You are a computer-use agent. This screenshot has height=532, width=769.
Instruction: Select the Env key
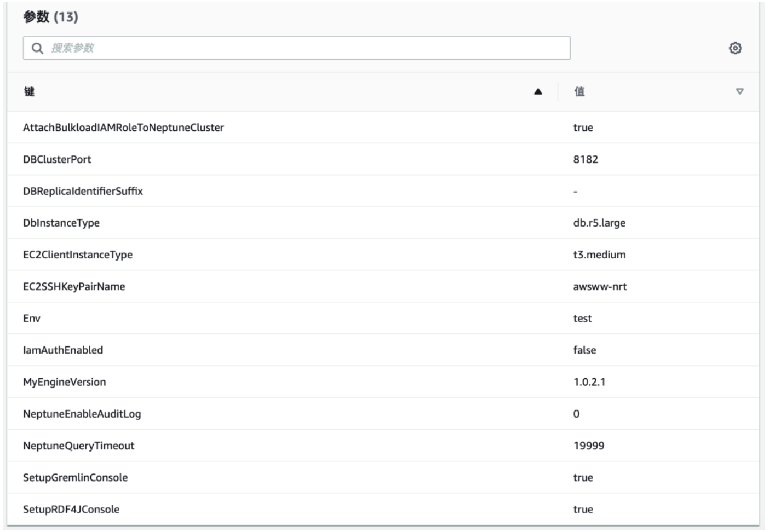(x=32, y=318)
